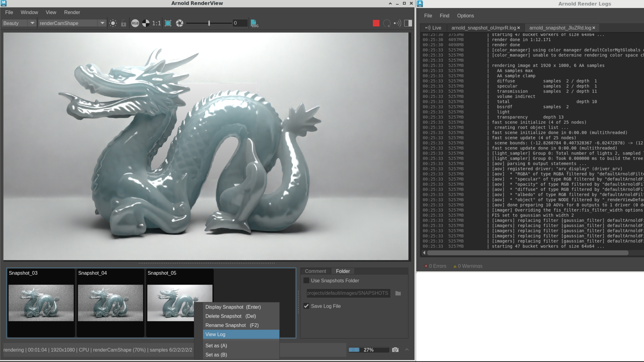The width and height of the screenshot is (644, 362).
Task: Click the 0 Warnings indicator
Action: tap(468, 266)
